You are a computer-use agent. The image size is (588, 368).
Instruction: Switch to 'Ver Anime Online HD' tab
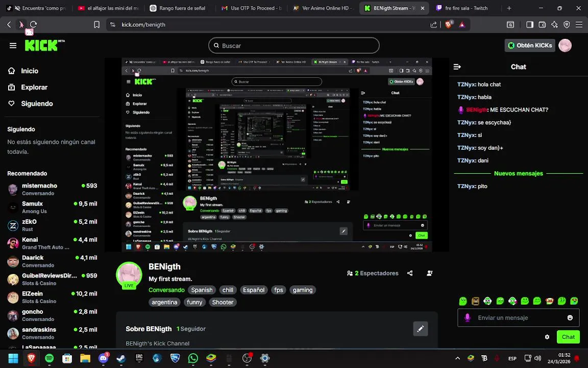pos(323,8)
